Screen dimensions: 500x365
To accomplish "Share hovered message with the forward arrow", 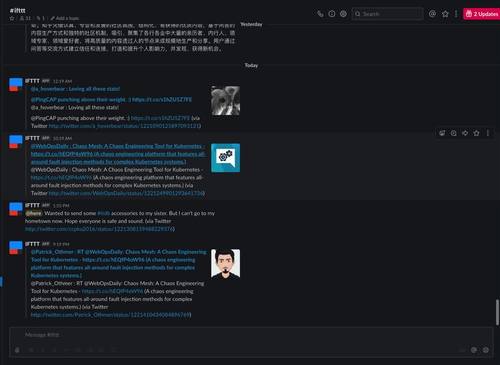I will click(x=465, y=133).
